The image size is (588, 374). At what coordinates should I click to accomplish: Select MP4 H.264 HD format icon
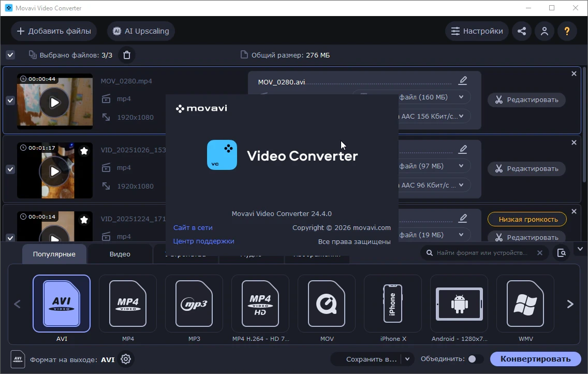[260, 304]
